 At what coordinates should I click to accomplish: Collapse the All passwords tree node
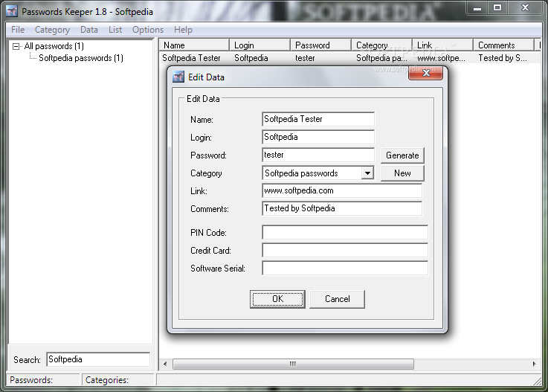pyautogui.click(x=16, y=46)
